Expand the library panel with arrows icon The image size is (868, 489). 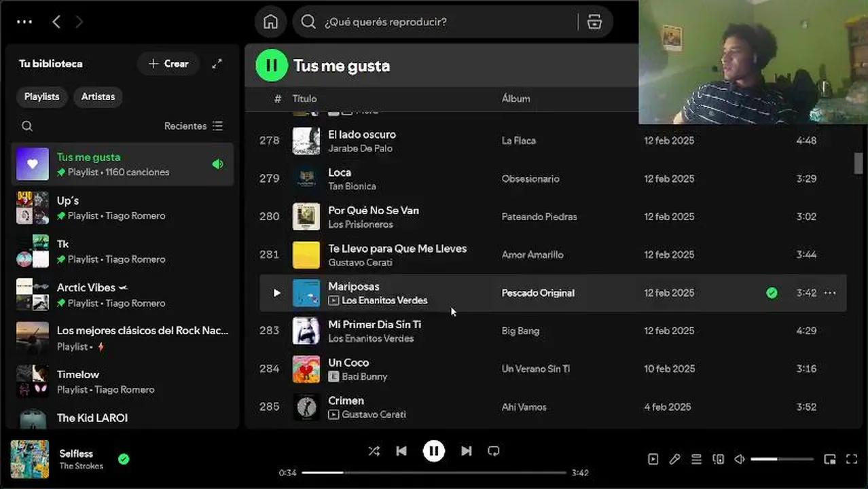[217, 63]
